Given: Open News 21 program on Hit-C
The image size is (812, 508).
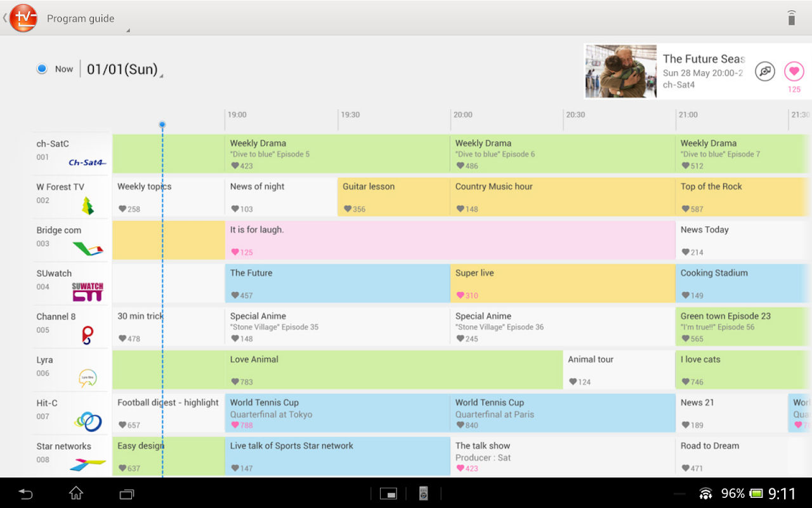Looking at the screenshot, I should (731, 413).
